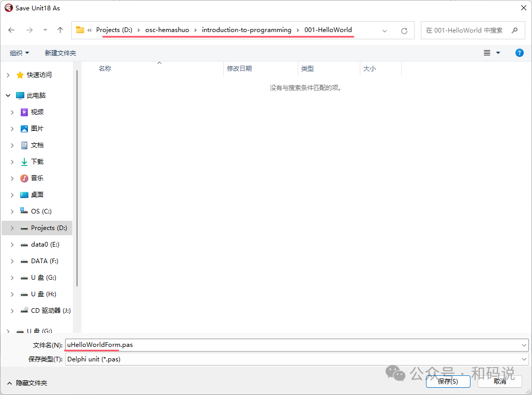Collapse the 此电脑 tree section

7,95
